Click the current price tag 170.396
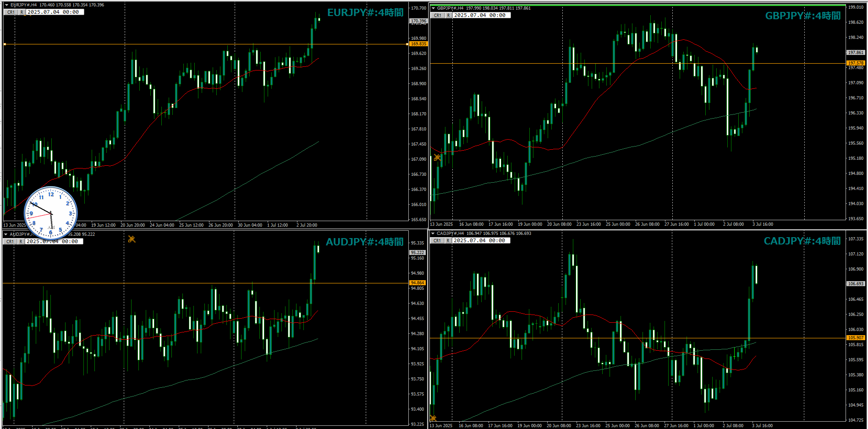Image resolution: width=868 pixels, height=429 pixels. [418, 21]
